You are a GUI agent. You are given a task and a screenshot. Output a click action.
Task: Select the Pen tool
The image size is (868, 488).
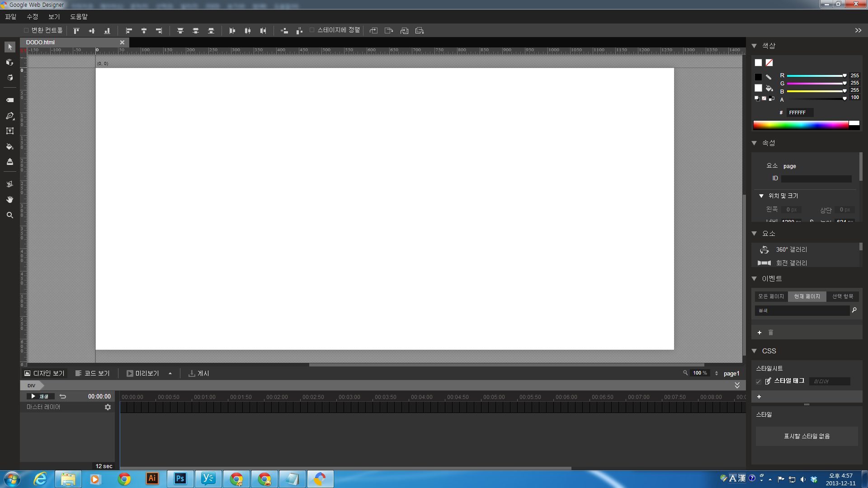(9, 116)
